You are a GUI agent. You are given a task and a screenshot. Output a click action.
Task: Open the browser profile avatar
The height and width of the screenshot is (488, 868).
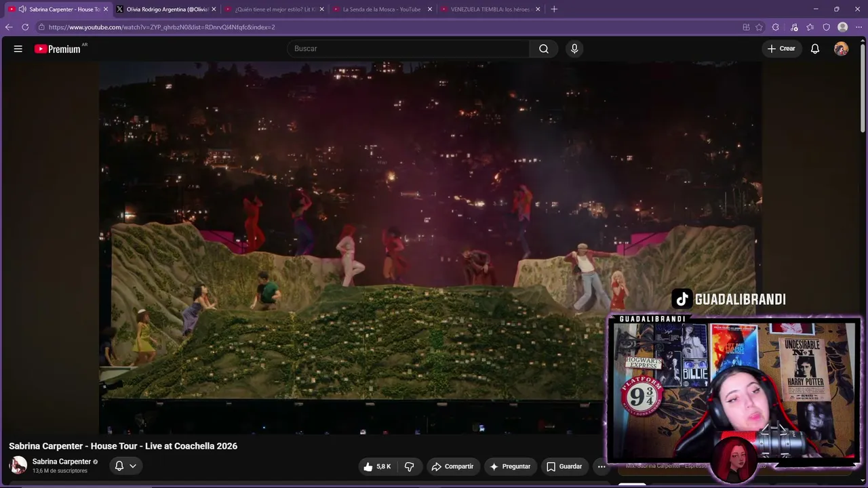click(843, 27)
